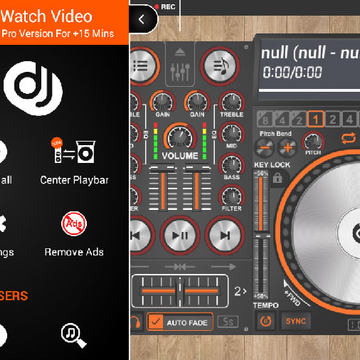The width and height of the screenshot is (360, 360).
Task: Select loop length 1/8
Action: point(265,119)
